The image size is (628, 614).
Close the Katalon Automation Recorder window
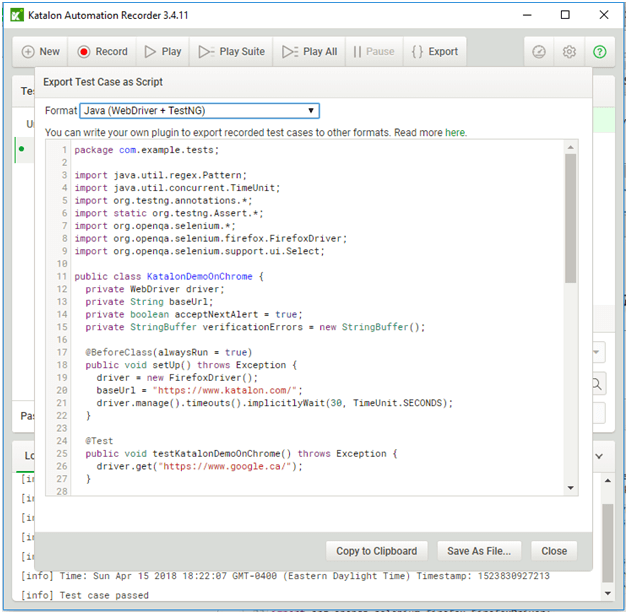point(604,15)
